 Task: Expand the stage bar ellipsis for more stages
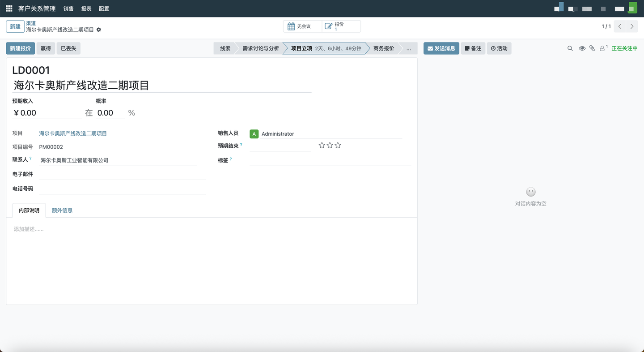pyautogui.click(x=409, y=48)
